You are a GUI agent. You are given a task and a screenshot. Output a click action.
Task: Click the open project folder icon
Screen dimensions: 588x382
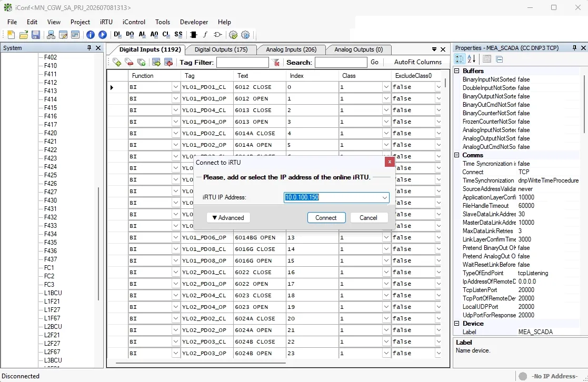[x=24, y=35]
